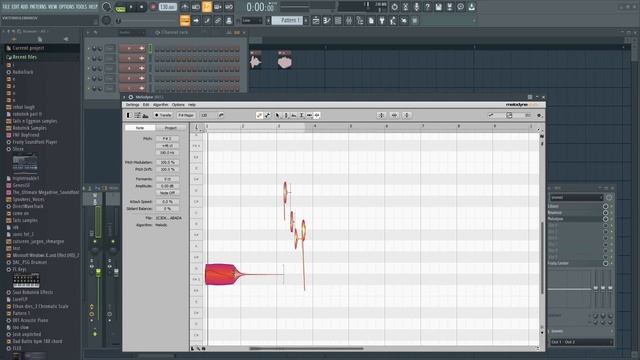
Task: Click the FL Studio play button
Action: [131, 7]
